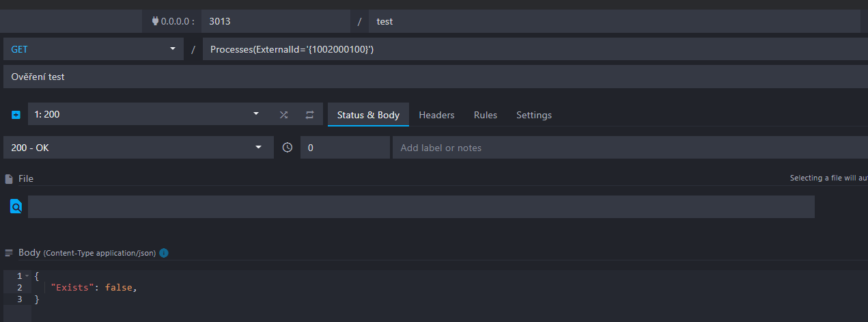This screenshot has height=322, width=868.
Task: Open the '200 - OK' status code dropdown
Action: point(139,147)
